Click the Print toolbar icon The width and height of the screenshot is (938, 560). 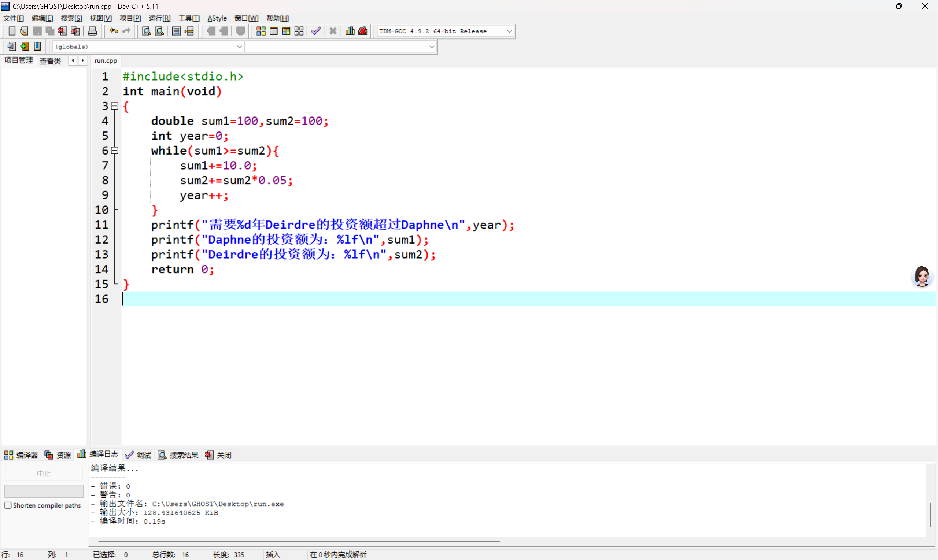[92, 31]
